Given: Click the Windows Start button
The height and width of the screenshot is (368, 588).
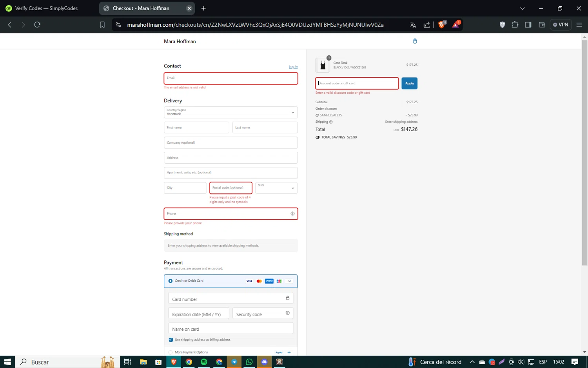Looking at the screenshot, I should pos(7,362).
